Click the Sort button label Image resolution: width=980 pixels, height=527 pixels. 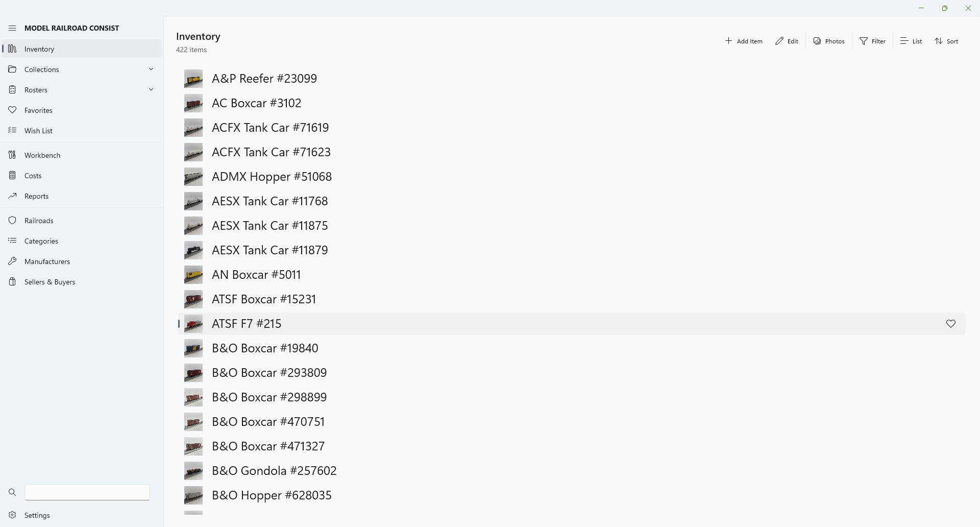point(952,41)
